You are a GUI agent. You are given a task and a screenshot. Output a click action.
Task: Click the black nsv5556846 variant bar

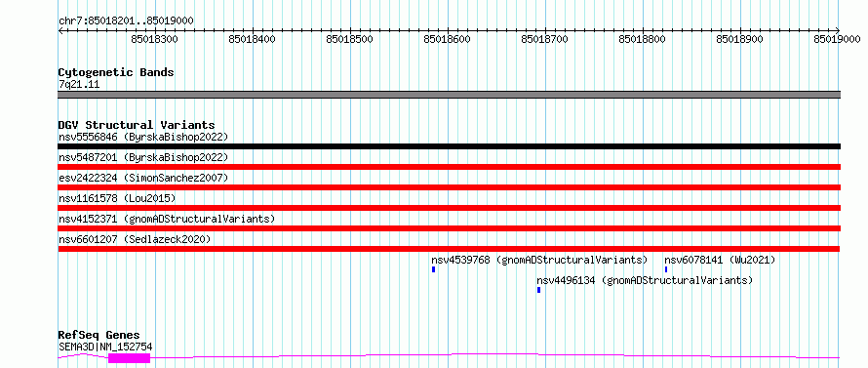pos(449,146)
